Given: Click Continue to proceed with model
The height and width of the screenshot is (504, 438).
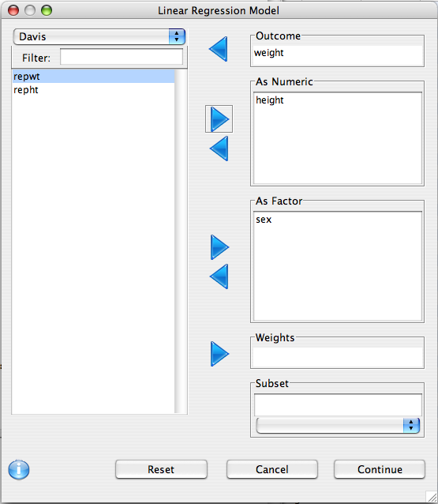Looking at the screenshot, I should 380,469.
